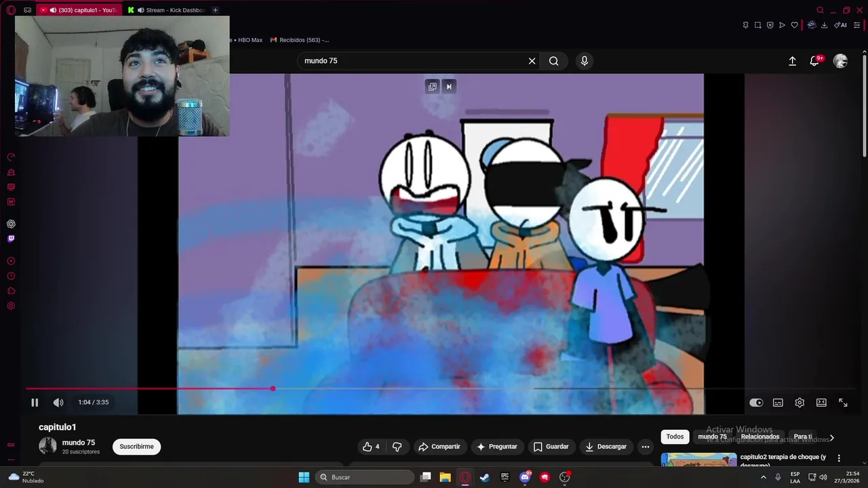Open the ad blocker shield icon
Viewport: 868px width, 488px height.
(770, 25)
